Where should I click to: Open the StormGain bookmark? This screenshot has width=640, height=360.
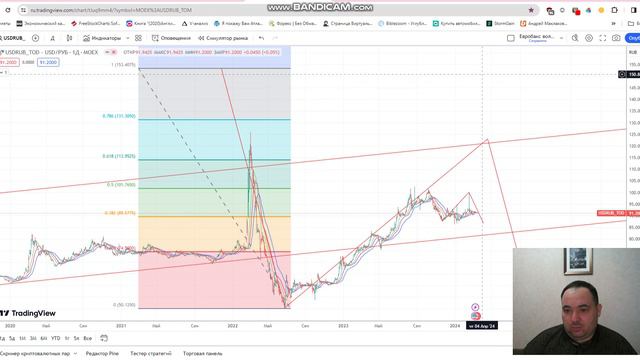coord(500,24)
